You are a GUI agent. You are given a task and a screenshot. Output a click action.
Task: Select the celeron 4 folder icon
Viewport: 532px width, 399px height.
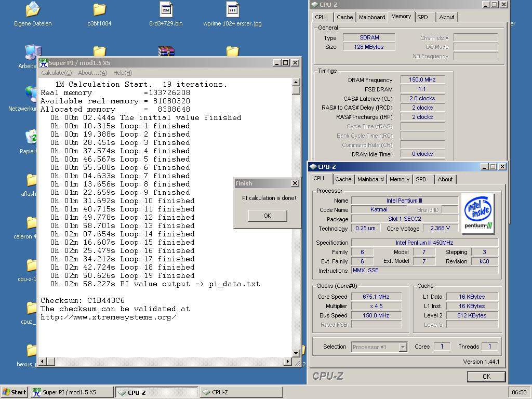(x=32, y=222)
